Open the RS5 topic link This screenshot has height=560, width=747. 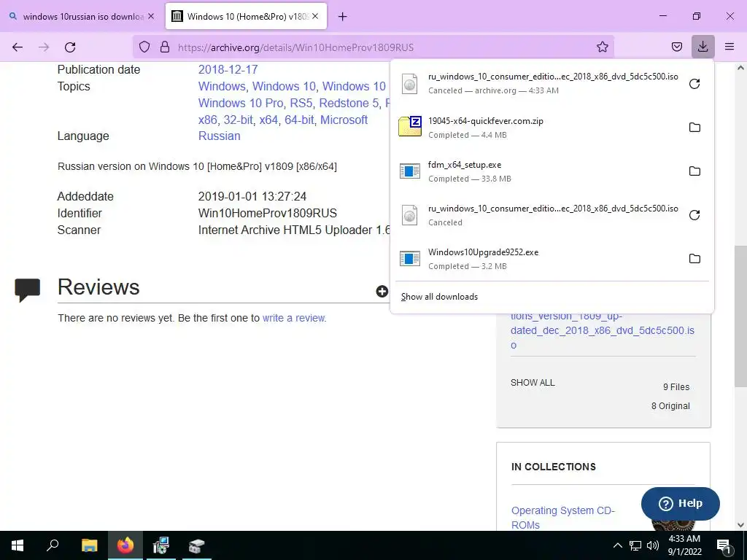pos(301,103)
